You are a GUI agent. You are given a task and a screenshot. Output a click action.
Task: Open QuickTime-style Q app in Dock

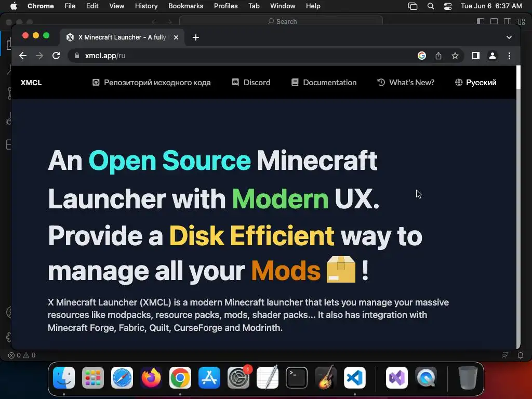tap(426, 378)
